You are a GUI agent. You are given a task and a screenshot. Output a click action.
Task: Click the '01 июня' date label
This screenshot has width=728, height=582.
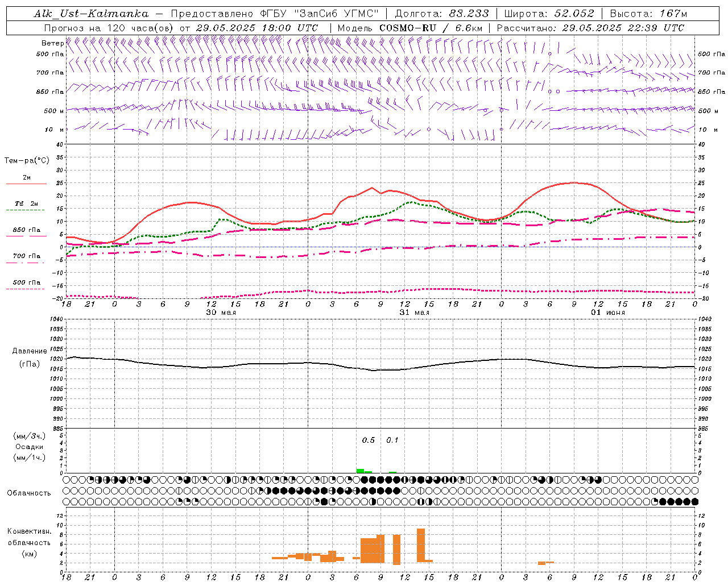pyautogui.click(x=608, y=312)
